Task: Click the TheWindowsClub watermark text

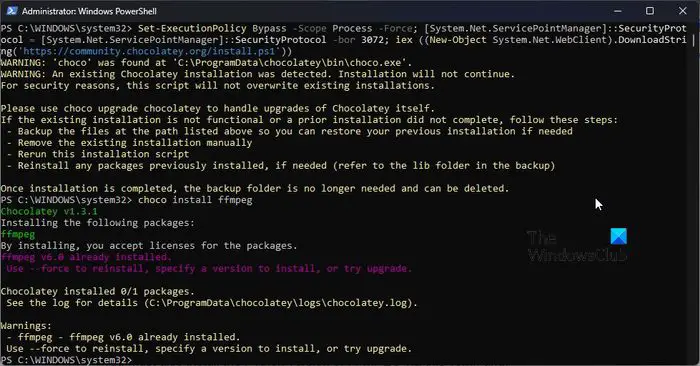Action: [576, 246]
